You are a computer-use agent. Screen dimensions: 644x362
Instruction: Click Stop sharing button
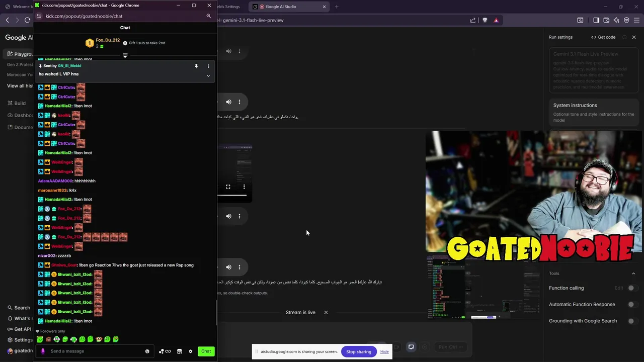(359, 352)
